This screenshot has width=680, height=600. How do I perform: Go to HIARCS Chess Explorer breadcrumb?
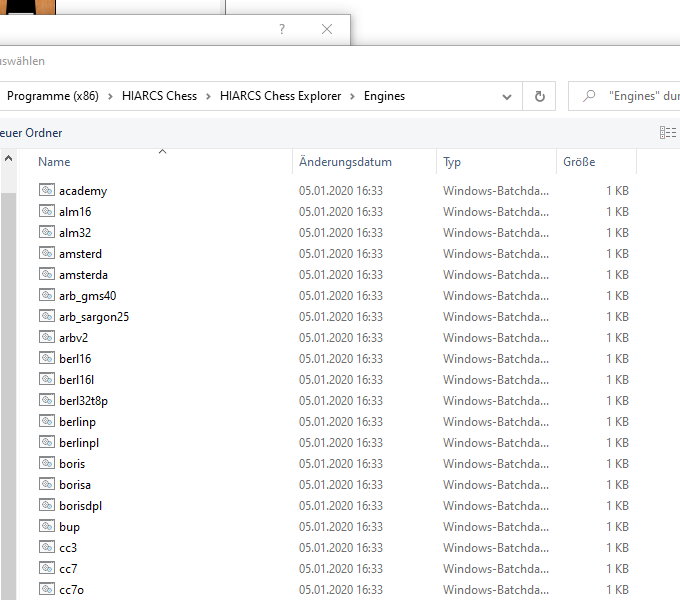pyautogui.click(x=281, y=96)
